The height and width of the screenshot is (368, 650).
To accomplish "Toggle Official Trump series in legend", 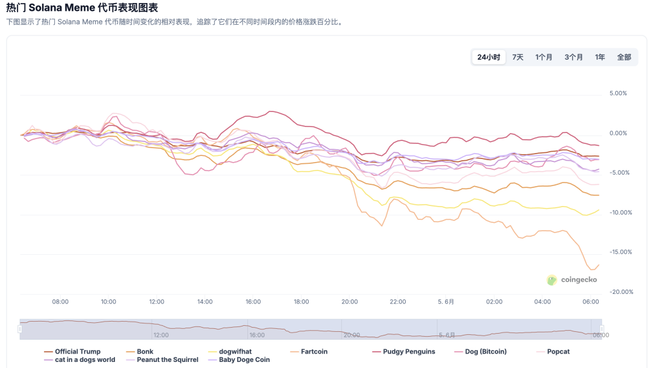I will [x=73, y=351].
